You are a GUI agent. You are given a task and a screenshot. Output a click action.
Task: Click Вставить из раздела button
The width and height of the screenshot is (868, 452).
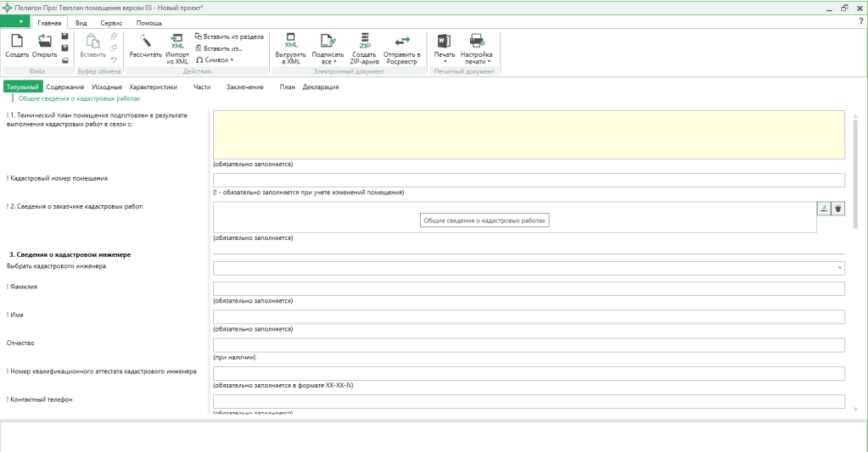229,36
